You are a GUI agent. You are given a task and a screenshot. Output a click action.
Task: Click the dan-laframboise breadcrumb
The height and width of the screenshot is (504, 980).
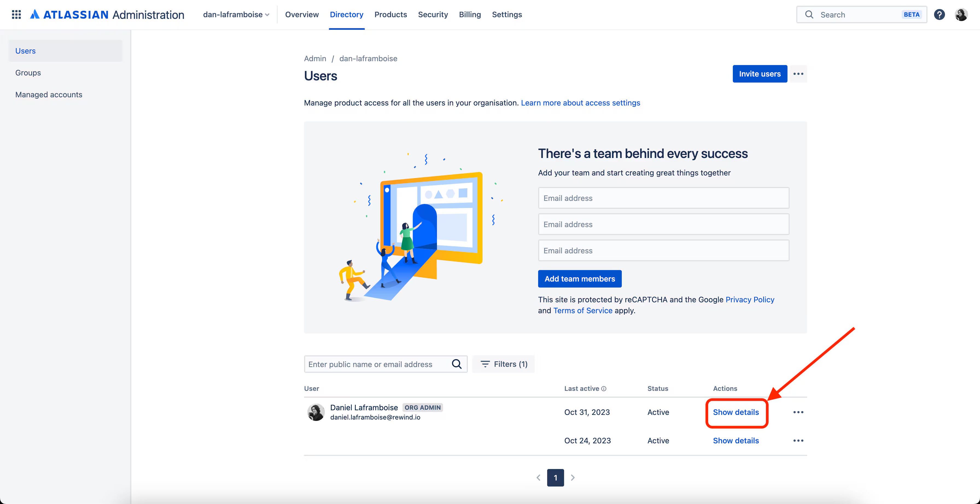[368, 58]
